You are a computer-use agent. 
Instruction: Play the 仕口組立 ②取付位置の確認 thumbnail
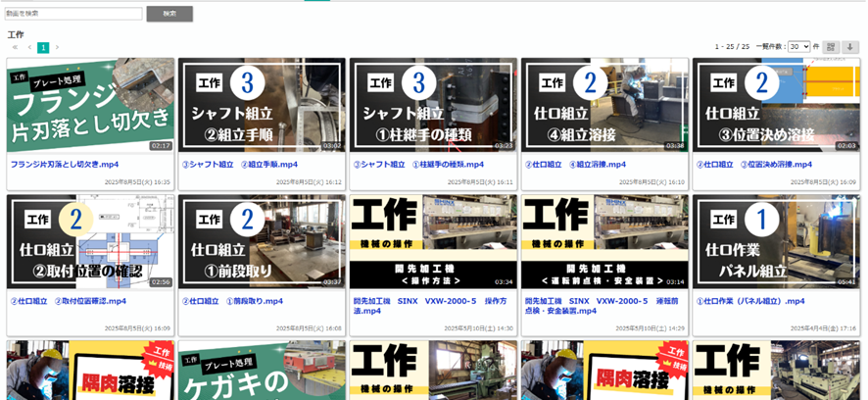[x=90, y=241]
